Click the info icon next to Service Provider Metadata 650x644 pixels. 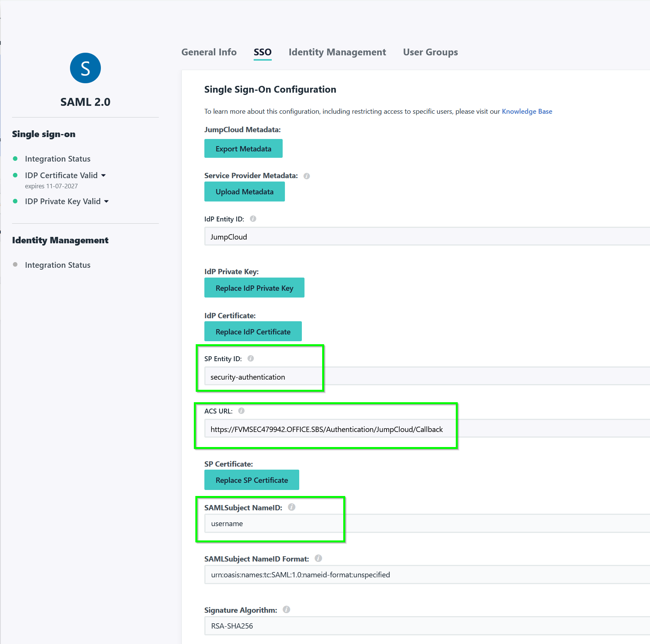coord(307,176)
